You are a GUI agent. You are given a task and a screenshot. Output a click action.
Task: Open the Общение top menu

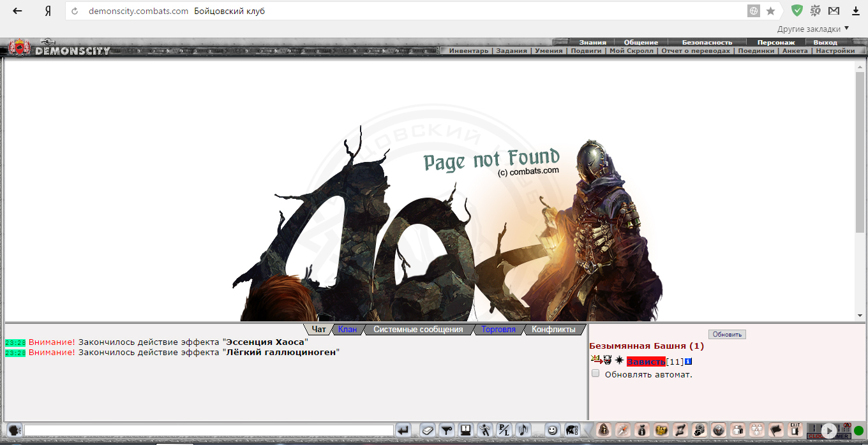pos(641,42)
